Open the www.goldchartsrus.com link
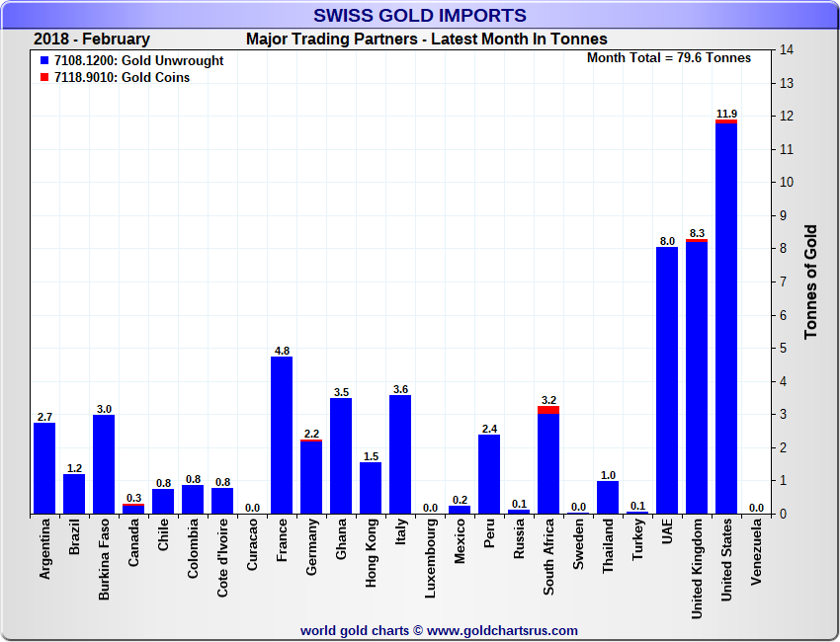The image size is (840, 642). [x=502, y=630]
